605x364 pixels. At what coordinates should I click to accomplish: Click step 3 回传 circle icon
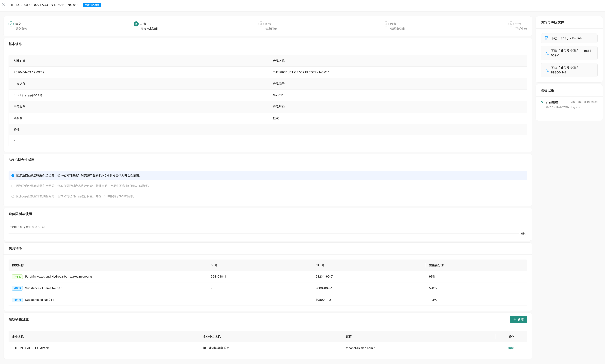coord(261,24)
